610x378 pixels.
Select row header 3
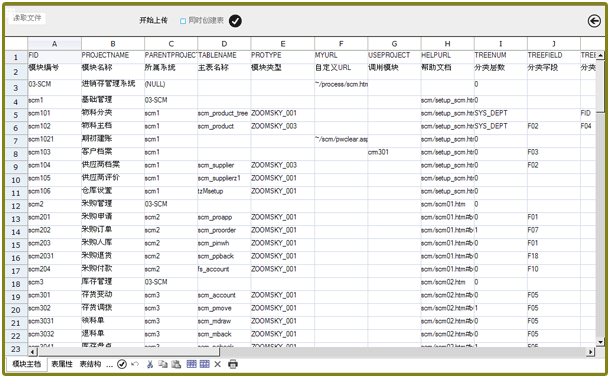coord(16,88)
